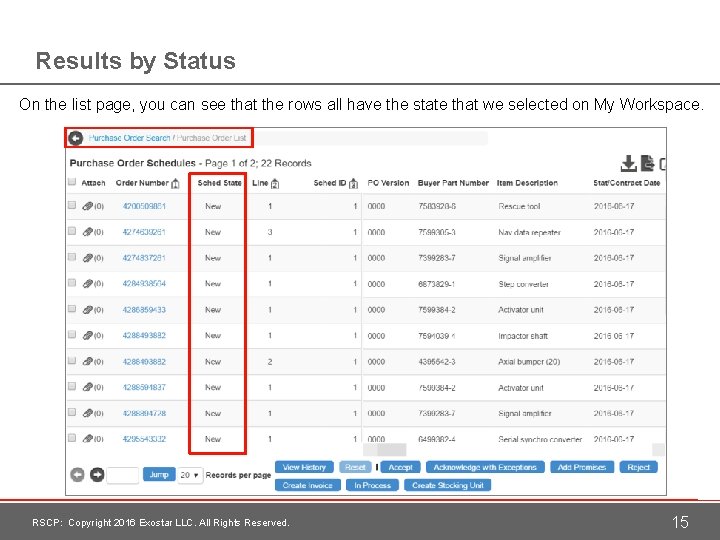Click Acknowledge with Exceptions button
The height and width of the screenshot is (540, 720).
point(485,467)
